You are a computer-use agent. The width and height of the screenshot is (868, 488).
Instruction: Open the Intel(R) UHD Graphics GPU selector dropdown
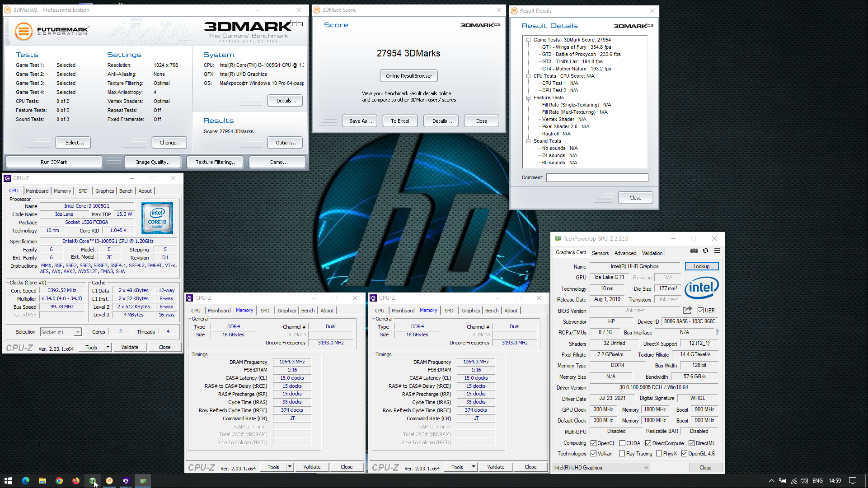point(601,468)
